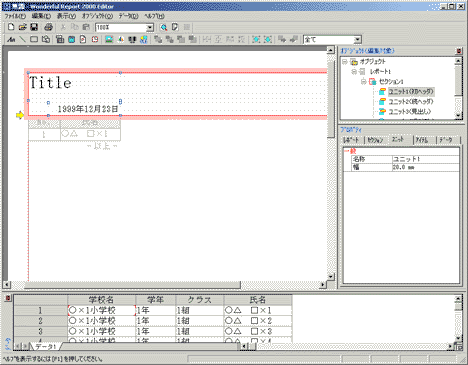Click the design area vertical scrollbar down arrow
Image resolution: width=468 pixels, height=365 pixels.
point(330,277)
